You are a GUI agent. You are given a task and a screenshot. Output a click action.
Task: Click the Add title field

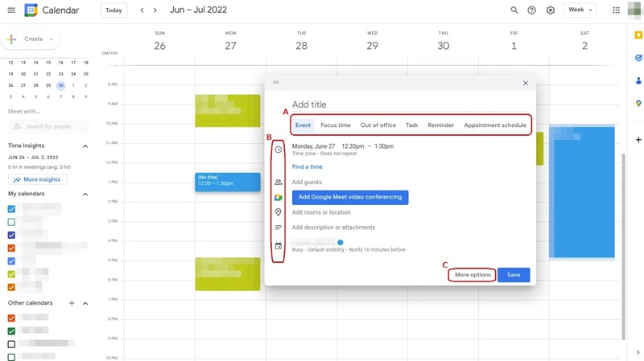coord(411,105)
